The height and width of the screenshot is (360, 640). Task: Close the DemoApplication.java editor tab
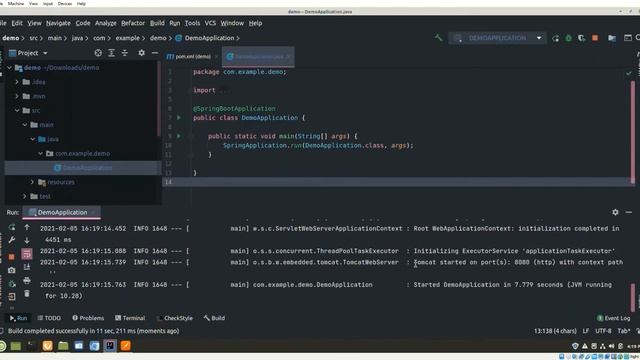289,57
